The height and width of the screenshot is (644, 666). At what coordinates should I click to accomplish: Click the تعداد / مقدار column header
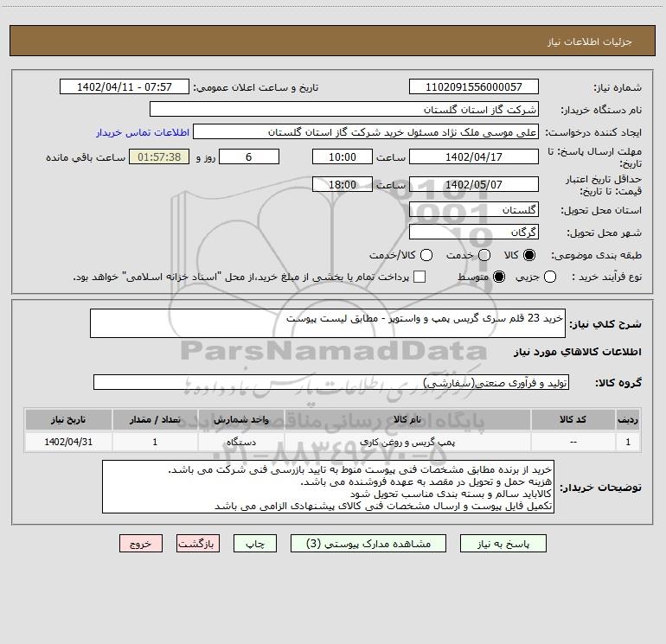pos(155,420)
